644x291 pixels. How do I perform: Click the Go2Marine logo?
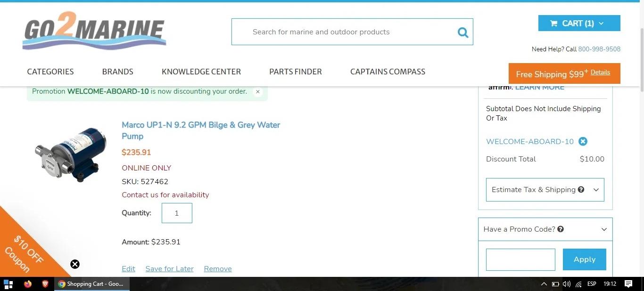click(x=94, y=31)
